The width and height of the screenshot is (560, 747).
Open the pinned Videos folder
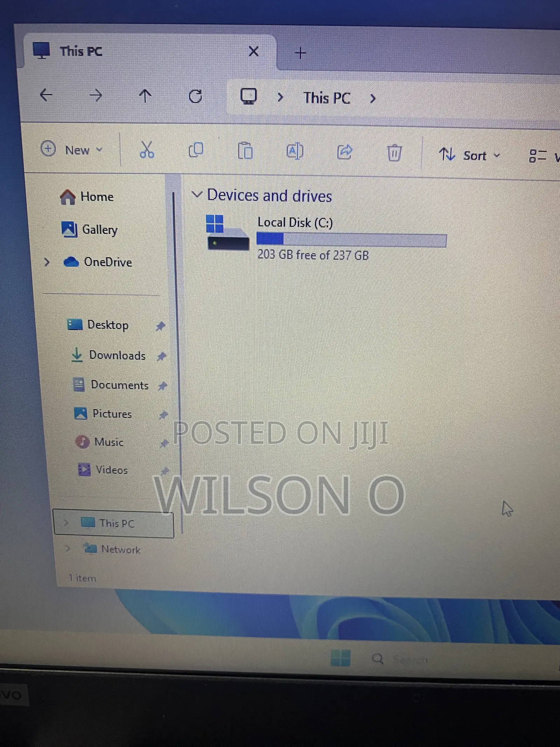(103, 469)
